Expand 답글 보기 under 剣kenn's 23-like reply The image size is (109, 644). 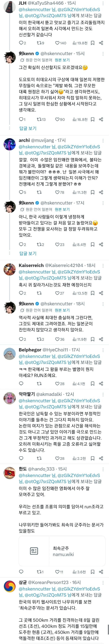pyautogui.click(x=28, y=253)
